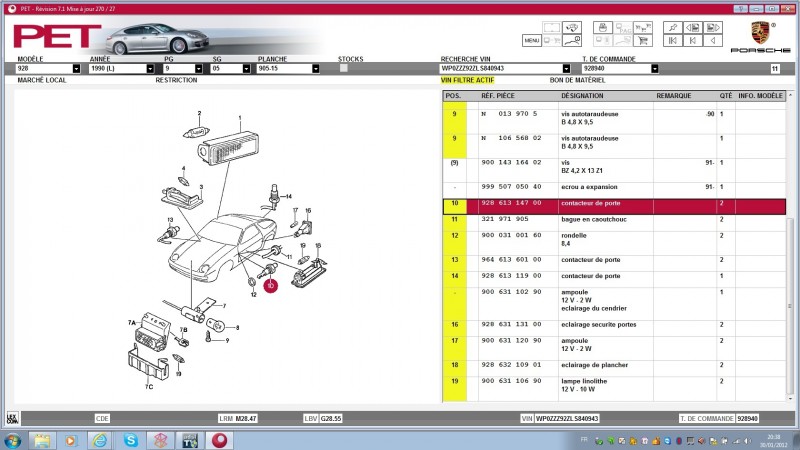Click the curve-with-magnifier icon

click(x=572, y=40)
